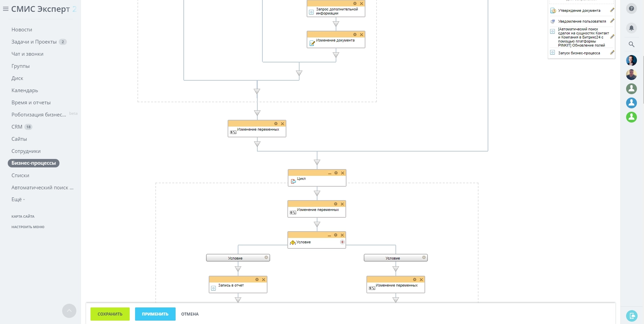Image resolution: width=644 pixels, height=324 pixels.
Task: Edit Запуск бизнес-процесса with the pencil icon
Action: pos(612,53)
